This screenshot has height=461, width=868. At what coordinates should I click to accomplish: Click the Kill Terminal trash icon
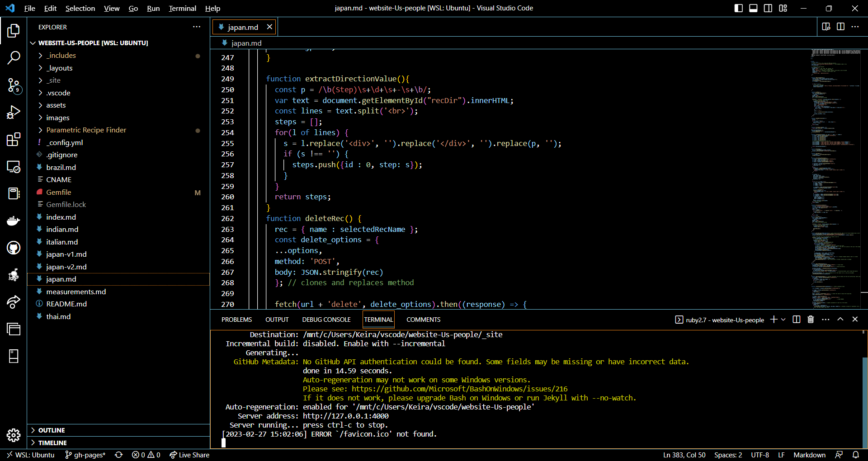point(811,320)
